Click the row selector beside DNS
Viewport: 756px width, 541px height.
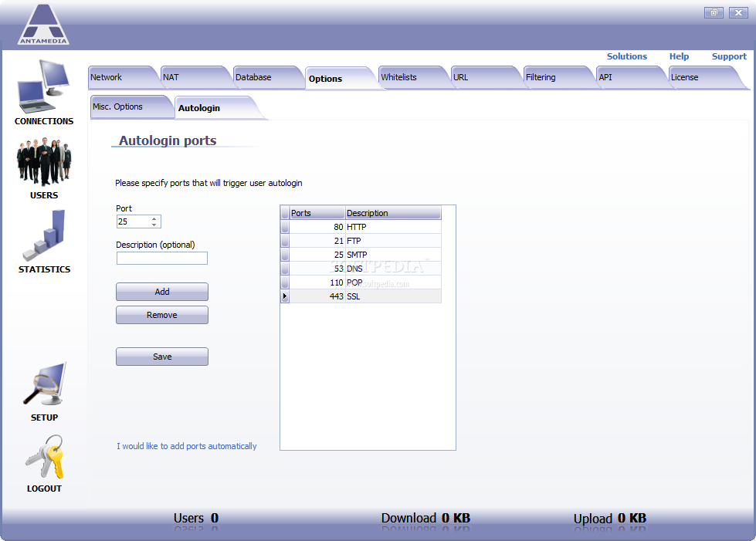pyautogui.click(x=285, y=269)
